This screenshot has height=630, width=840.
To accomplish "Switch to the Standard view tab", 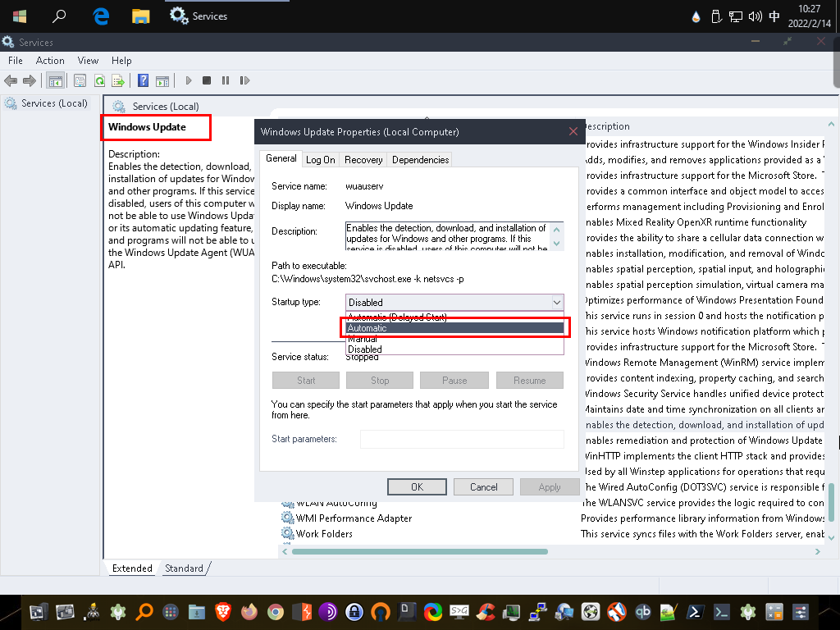I will [x=184, y=568].
